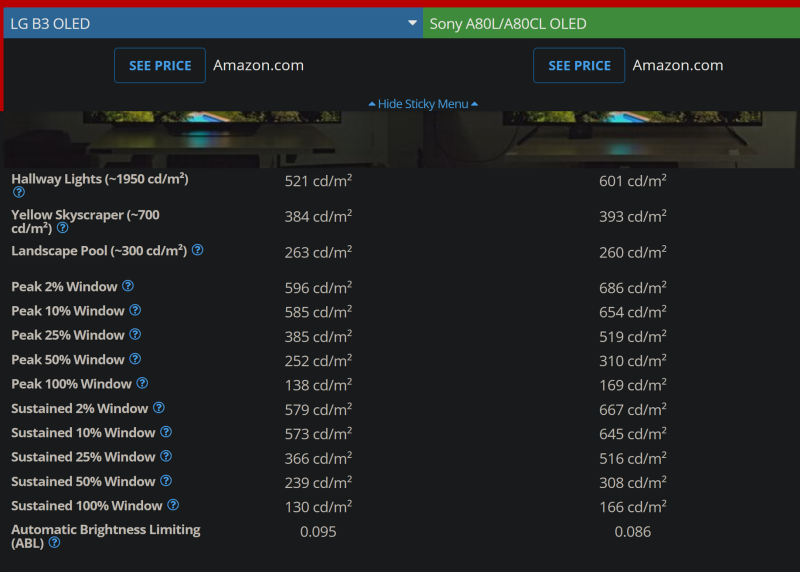Click the 0.095 ABL value for LG

pos(318,532)
